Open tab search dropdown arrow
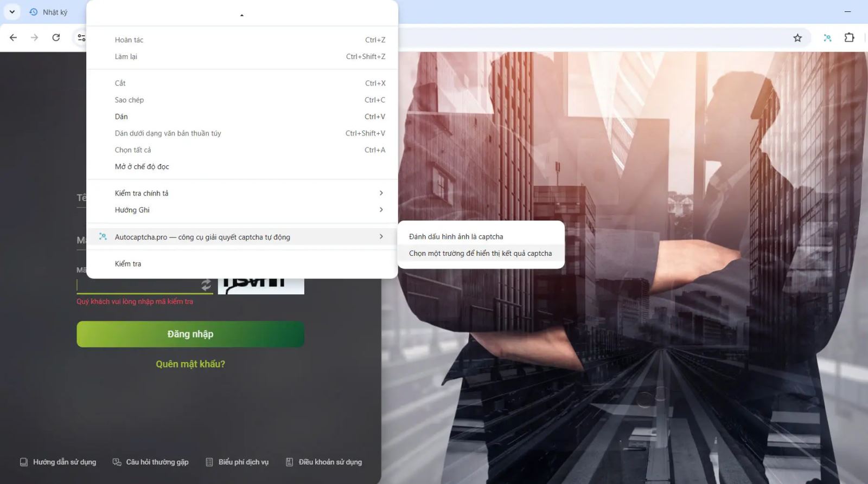Viewport: 868px width, 484px height. coord(12,11)
